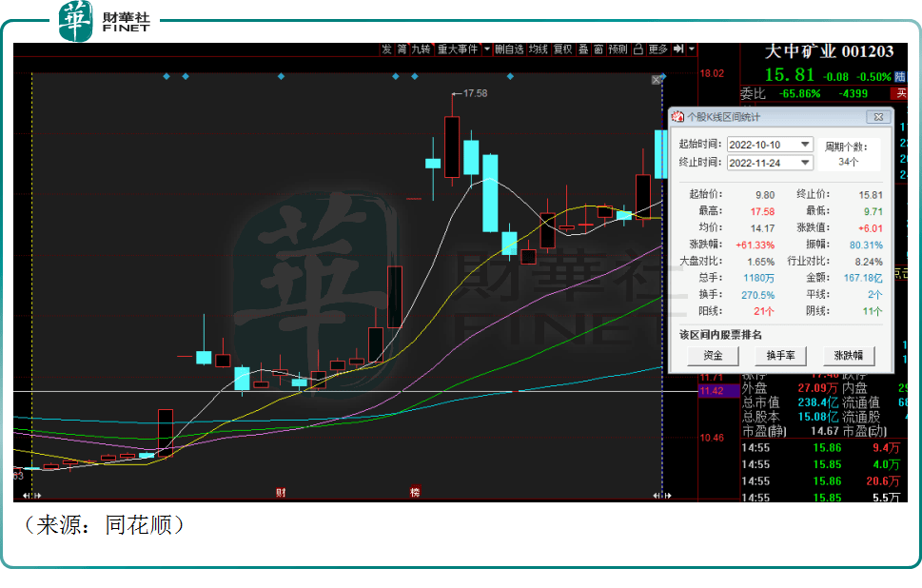Expand the end date 2022-11-24 dropdown
Viewport: 922px width, 588px height.
coord(805,163)
